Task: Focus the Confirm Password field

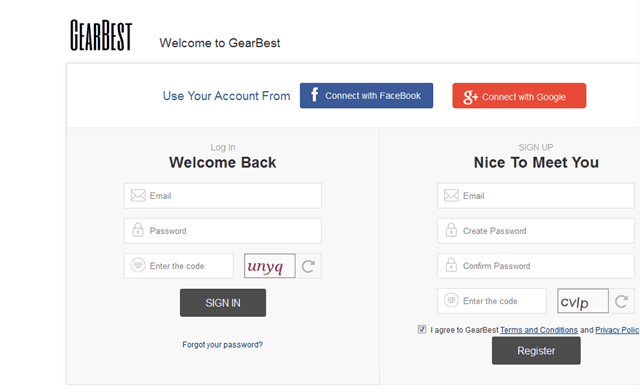Action: click(536, 266)
